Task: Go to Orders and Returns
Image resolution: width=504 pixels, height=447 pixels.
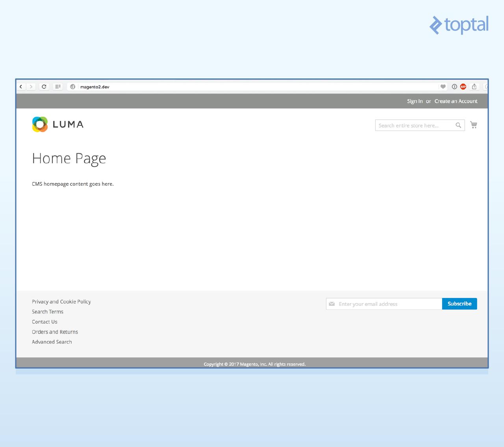Action: click(55, 332)
